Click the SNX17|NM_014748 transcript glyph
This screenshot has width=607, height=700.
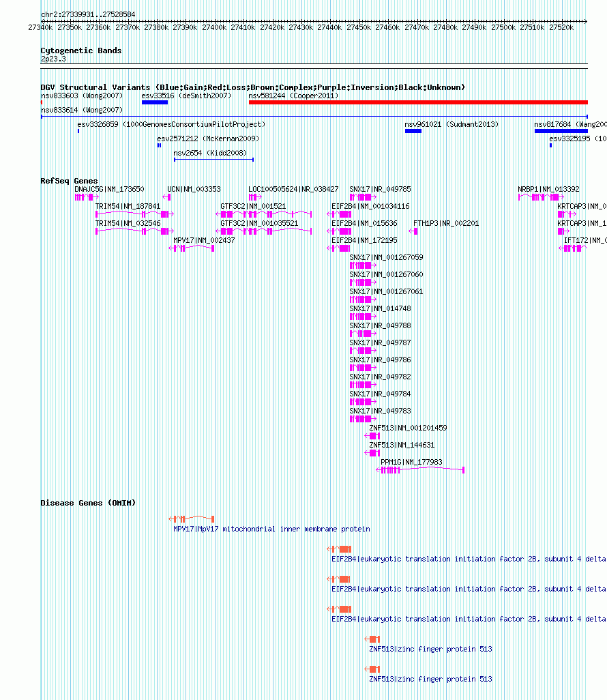[363, 317]
